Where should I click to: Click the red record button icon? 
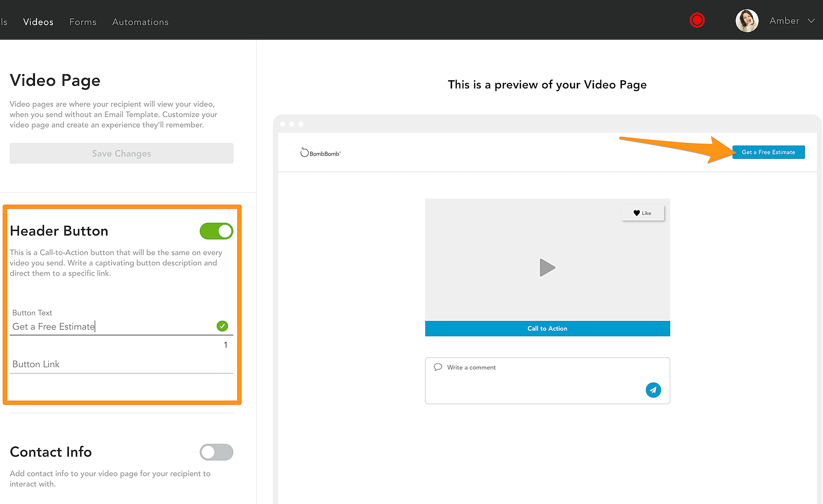(697, 21)
